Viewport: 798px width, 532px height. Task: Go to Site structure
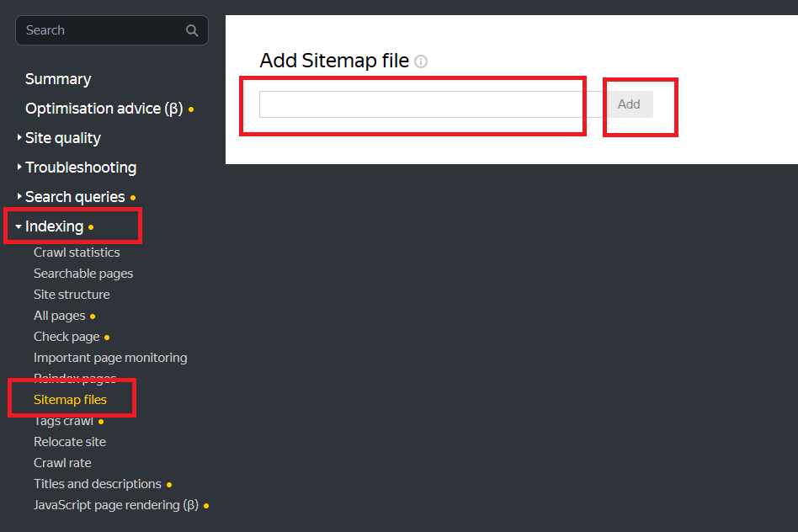[x=72, y=294]
